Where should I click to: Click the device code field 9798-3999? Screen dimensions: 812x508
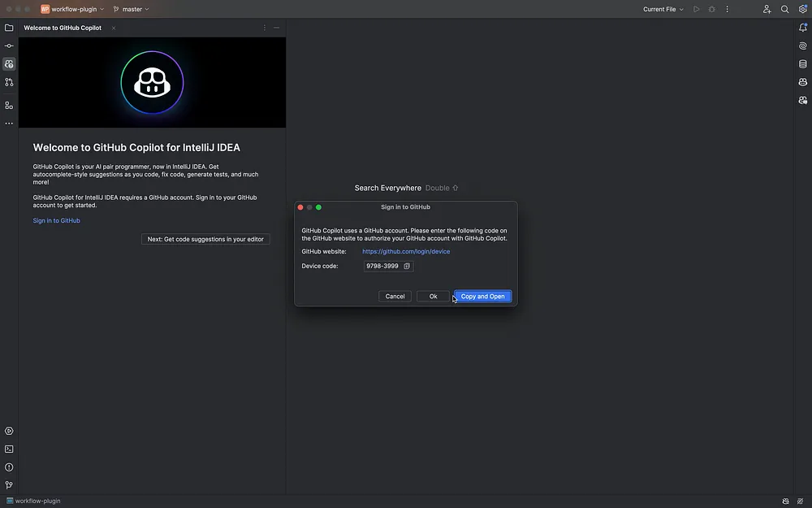(388, 266)
